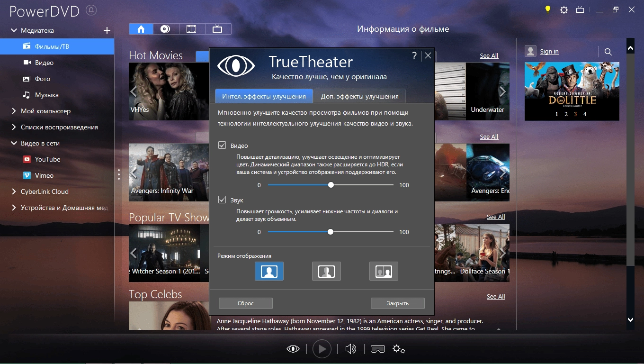Open TrueTheater eye icon in playback bar

tap(293, 349)
